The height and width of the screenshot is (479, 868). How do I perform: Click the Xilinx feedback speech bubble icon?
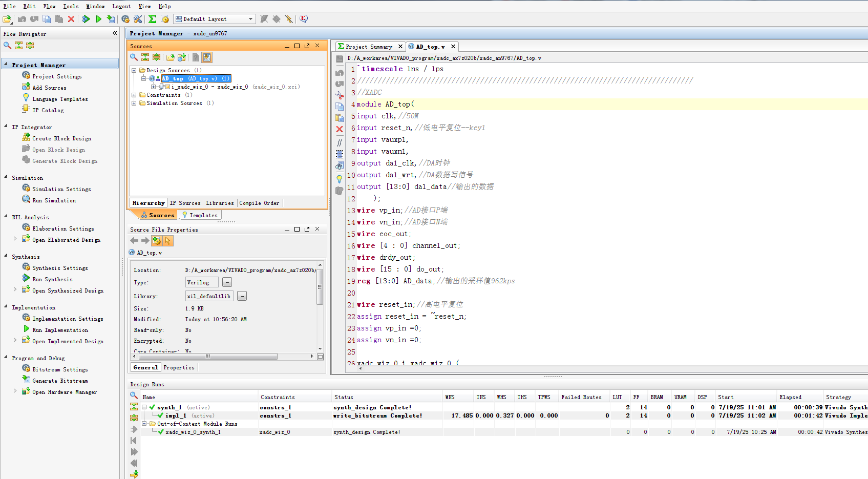pos(304,19)
